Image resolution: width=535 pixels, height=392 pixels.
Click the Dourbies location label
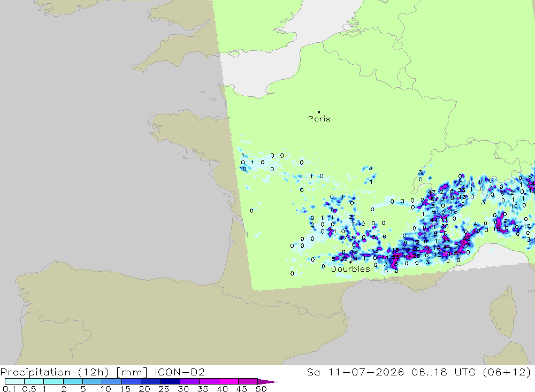tap(350, 269)
